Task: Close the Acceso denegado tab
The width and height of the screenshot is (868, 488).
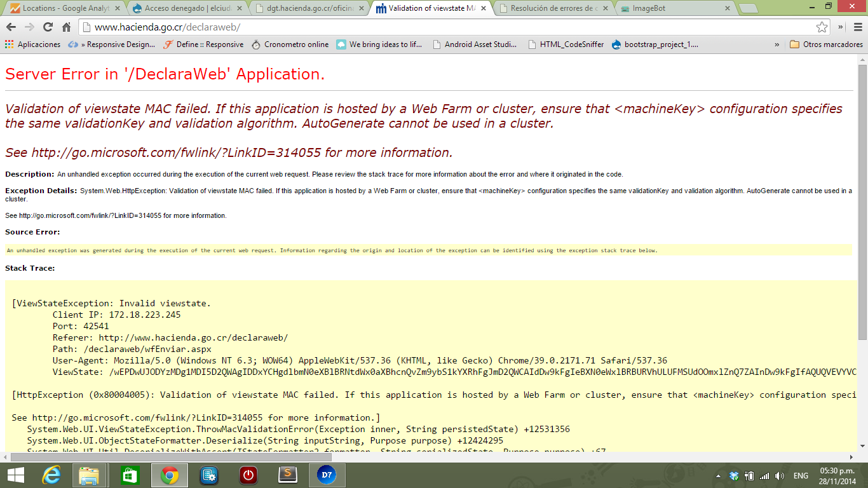Action: pyautogui.click(x=238, y=9)
